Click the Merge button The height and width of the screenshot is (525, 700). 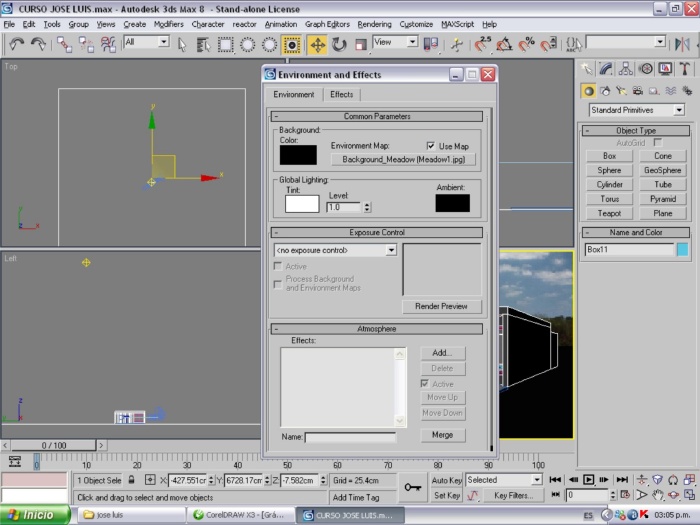pyautogui.click(x=442, y=435)
